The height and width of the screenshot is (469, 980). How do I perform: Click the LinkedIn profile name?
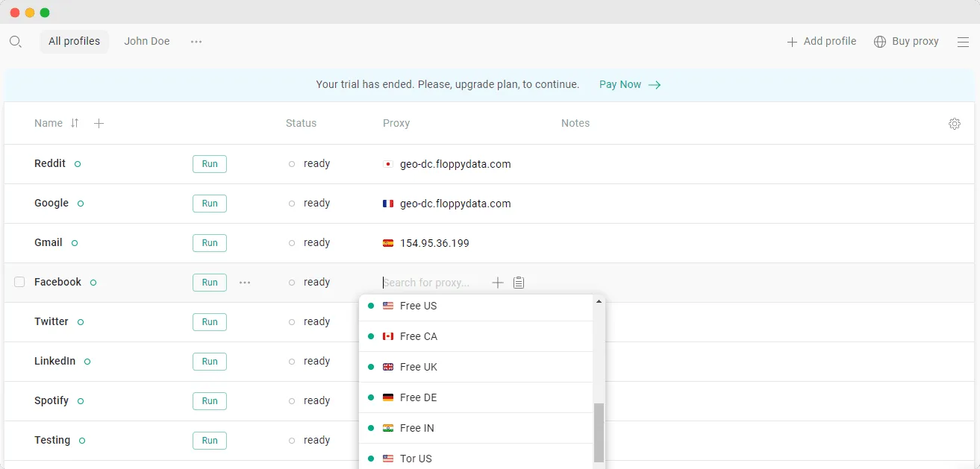tap(55, 361)
